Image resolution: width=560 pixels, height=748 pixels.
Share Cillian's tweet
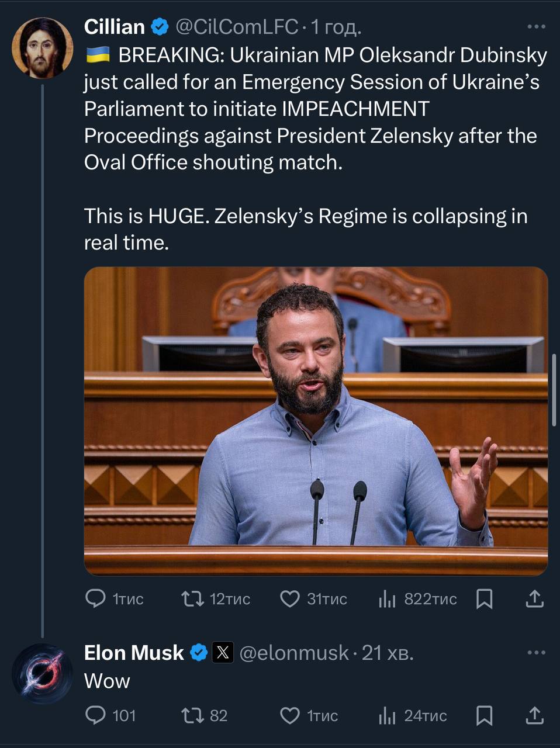535,598
